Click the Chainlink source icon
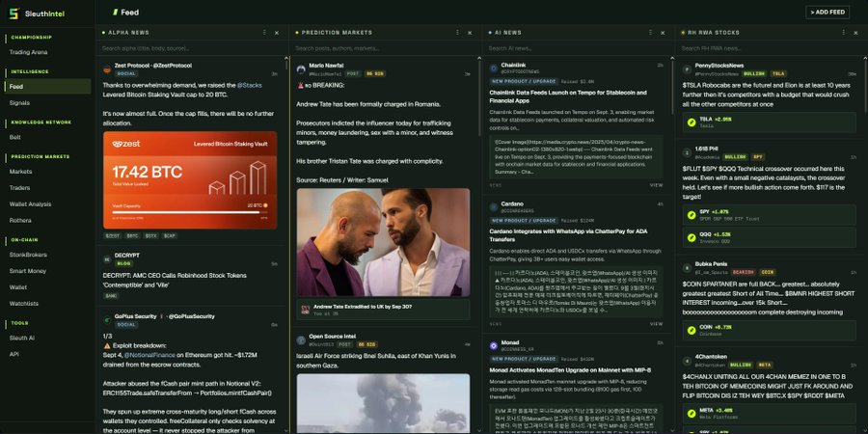Image resolution: width=868 pixels, height=434 pixels. pyautogui.click(x=494, y=68)
